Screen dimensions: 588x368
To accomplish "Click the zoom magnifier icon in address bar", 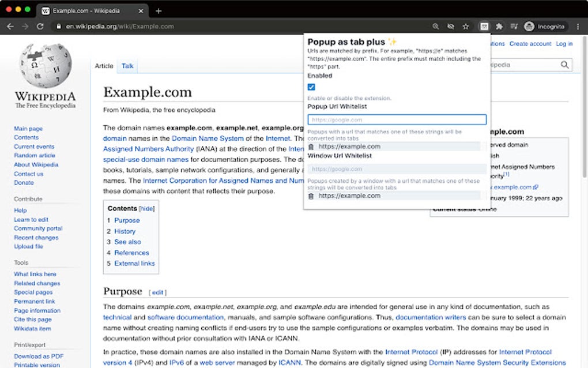I will coord(436,26).
